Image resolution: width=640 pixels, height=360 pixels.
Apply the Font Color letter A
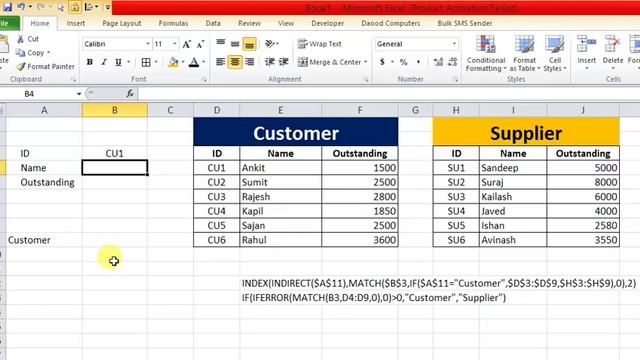point(194,62)
